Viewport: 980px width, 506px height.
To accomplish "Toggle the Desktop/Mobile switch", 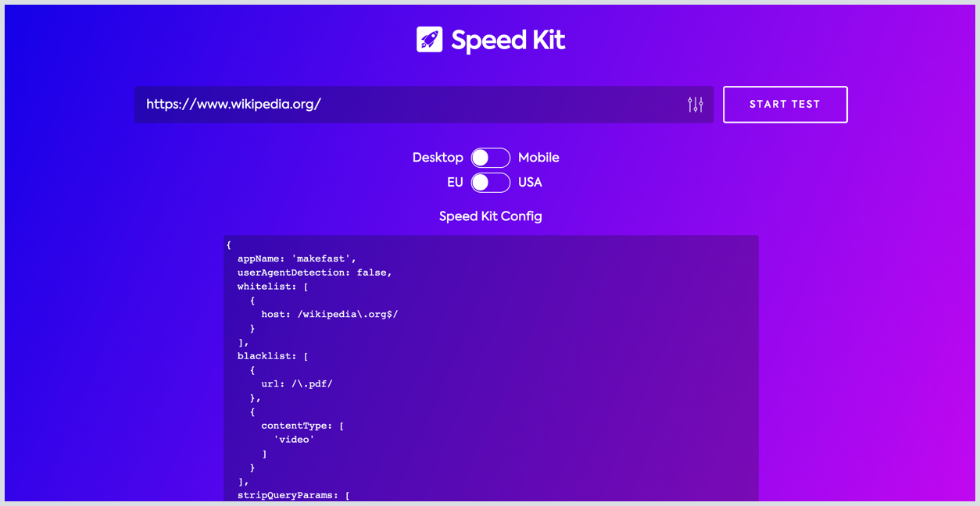I will 491,158.
